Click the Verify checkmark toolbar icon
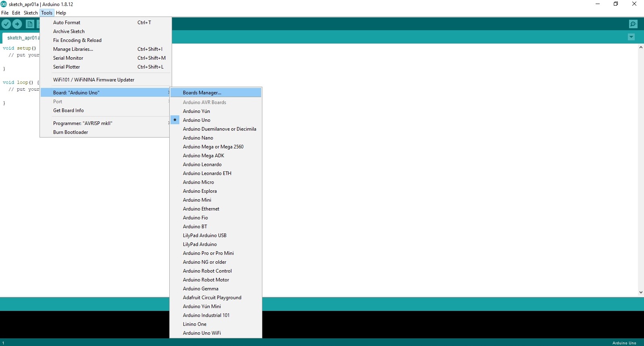The height and width of the screenshot is (346, 644). point(6,24)
